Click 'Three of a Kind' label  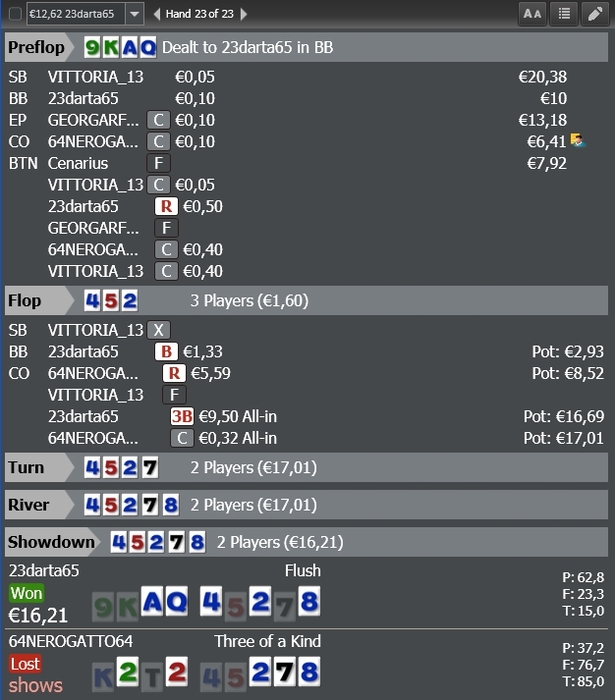point(267,641)
